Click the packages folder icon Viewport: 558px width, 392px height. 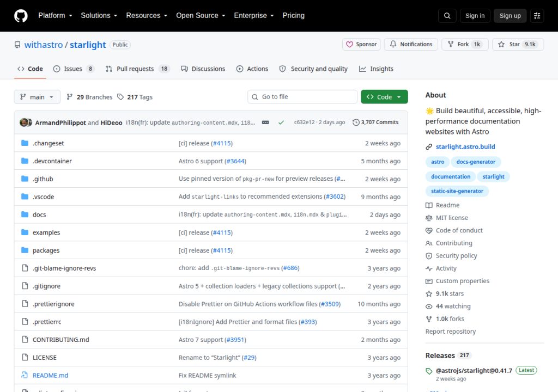click(25, 250)
